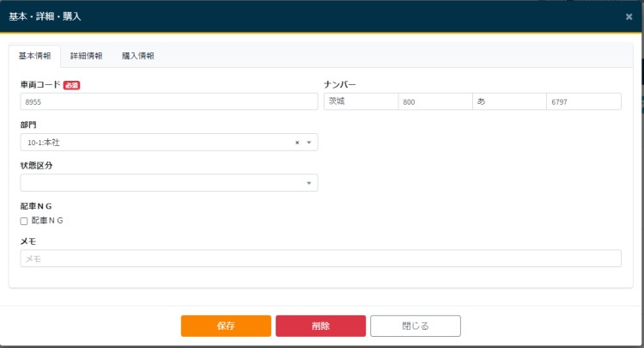The image size is (644, 348).
Task: Focus the 車両コード field containing 8955
Action: [x=168, y=101]
